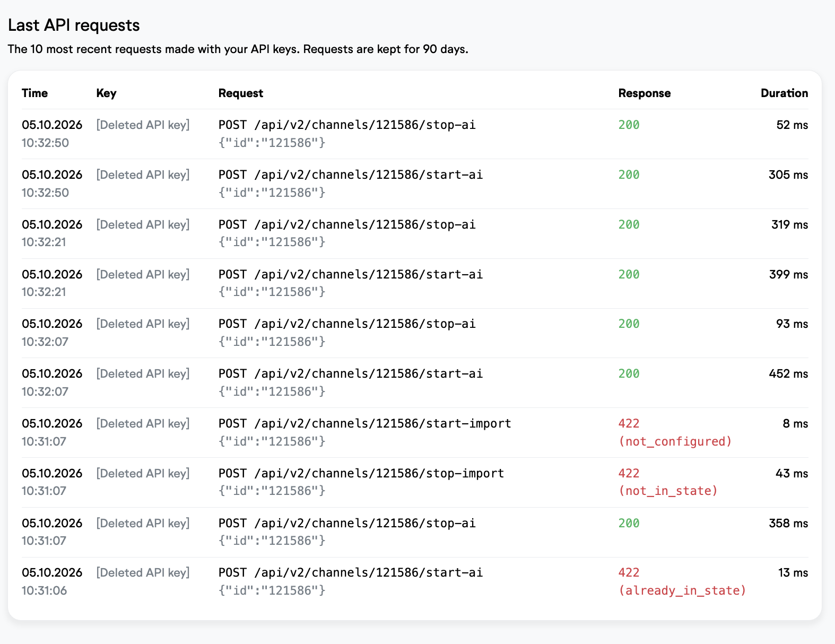Select the 13 ms duration value
Image resolution: width=835 pixels, height=644 pixels.
(x=794, y=573)
